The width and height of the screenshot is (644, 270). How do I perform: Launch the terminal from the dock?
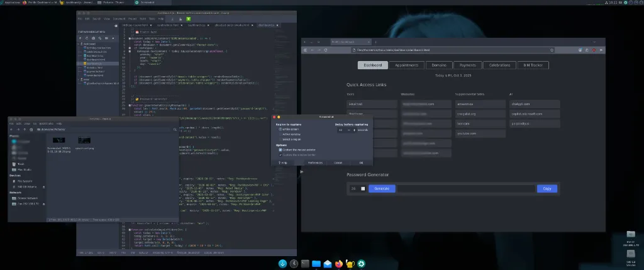point(305,264)
